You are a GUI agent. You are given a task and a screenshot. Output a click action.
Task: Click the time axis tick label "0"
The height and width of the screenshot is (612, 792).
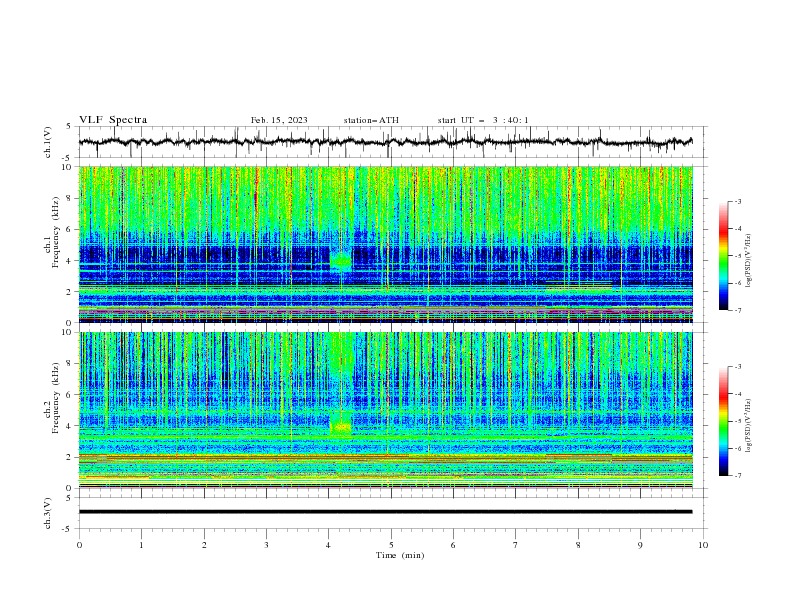tap(79, 545)
